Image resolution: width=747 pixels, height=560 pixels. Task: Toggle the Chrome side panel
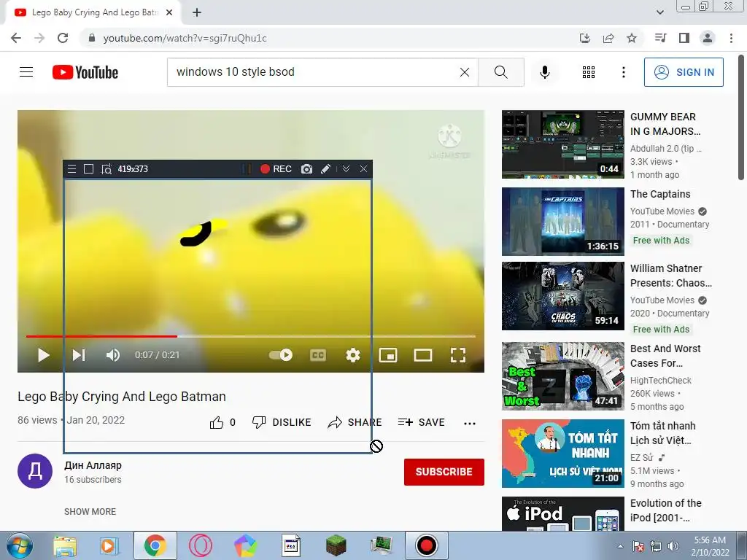coord(684,38)
